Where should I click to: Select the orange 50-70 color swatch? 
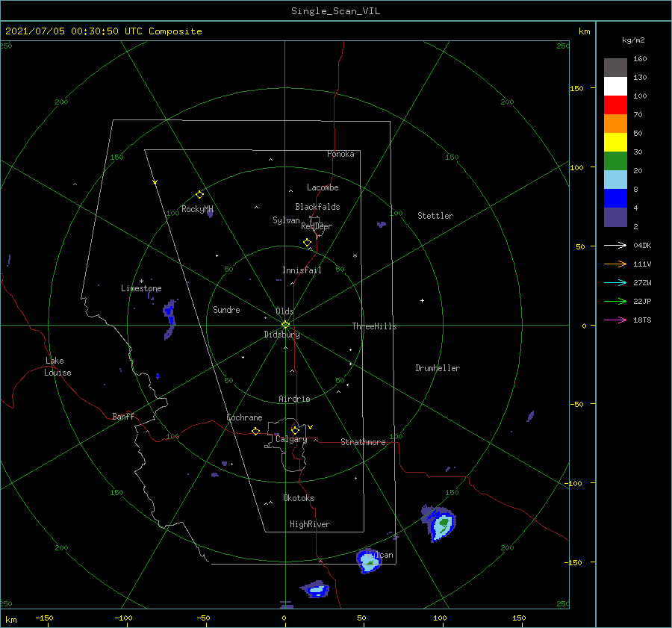click(615, 123)
